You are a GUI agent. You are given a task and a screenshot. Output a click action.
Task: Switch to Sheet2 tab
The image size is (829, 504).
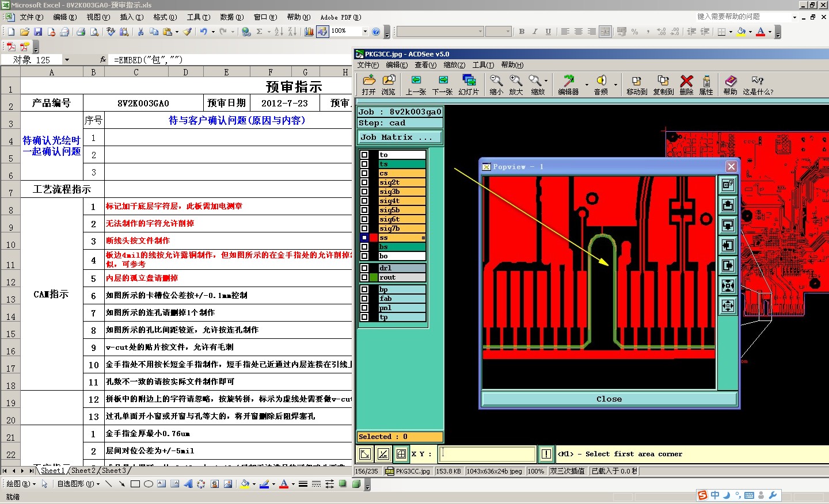point(83,471)
